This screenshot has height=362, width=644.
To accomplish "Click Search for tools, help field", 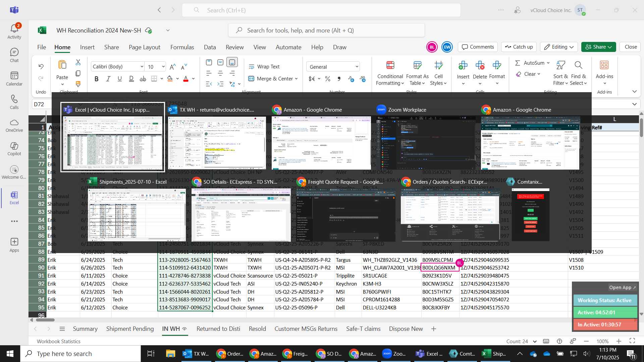I will (x=326, y=30).
